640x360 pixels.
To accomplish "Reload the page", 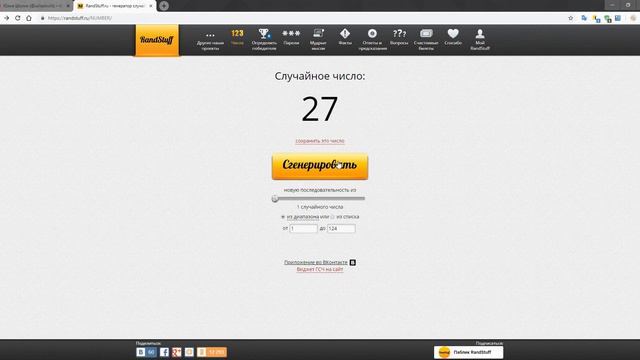I will click(x=18, y=18).
